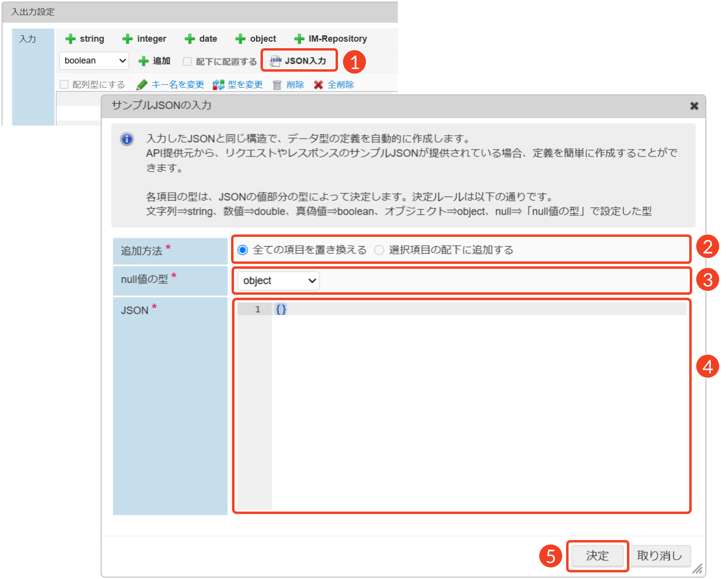Open the null値の型 object dropdown
The image size is (728, 579).
click(278, 281)
